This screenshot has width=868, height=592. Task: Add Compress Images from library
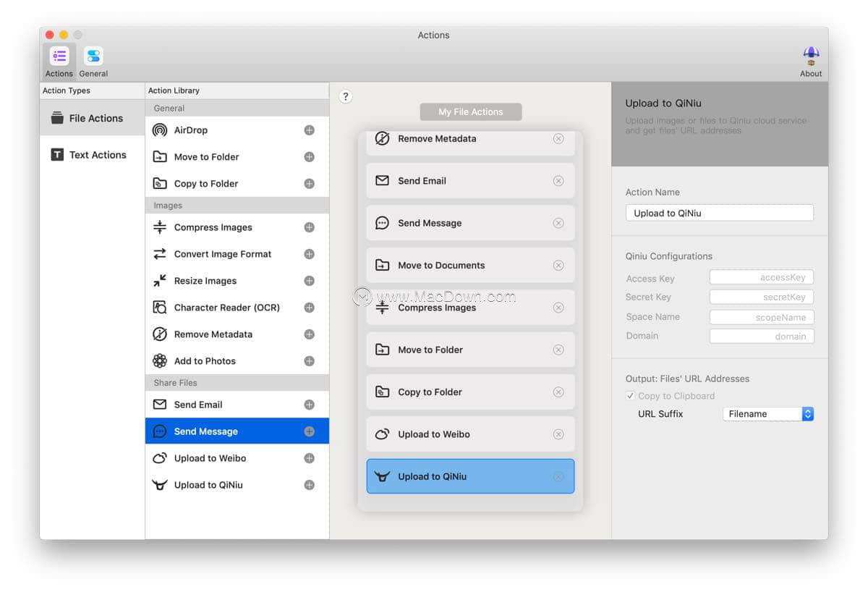coord(310,227)
